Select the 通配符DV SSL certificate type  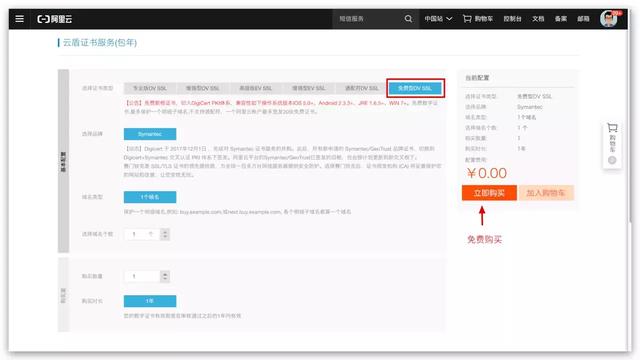[x=362, y=88]
